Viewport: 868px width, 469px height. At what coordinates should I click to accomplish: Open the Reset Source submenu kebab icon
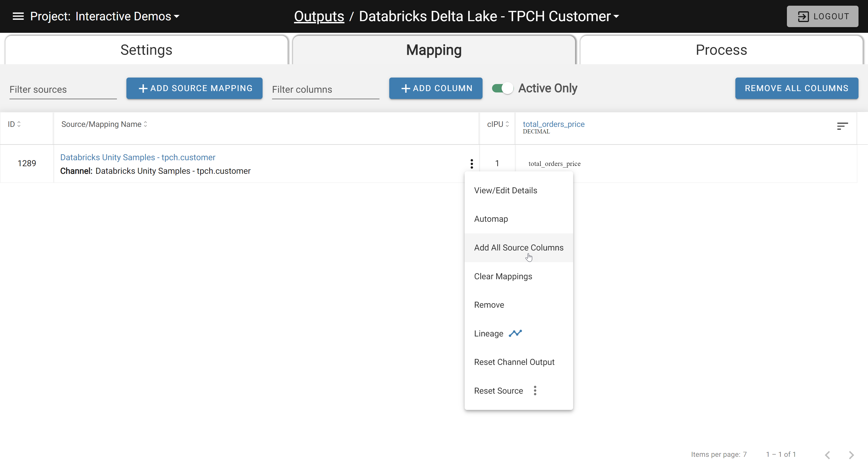(535, 391)
